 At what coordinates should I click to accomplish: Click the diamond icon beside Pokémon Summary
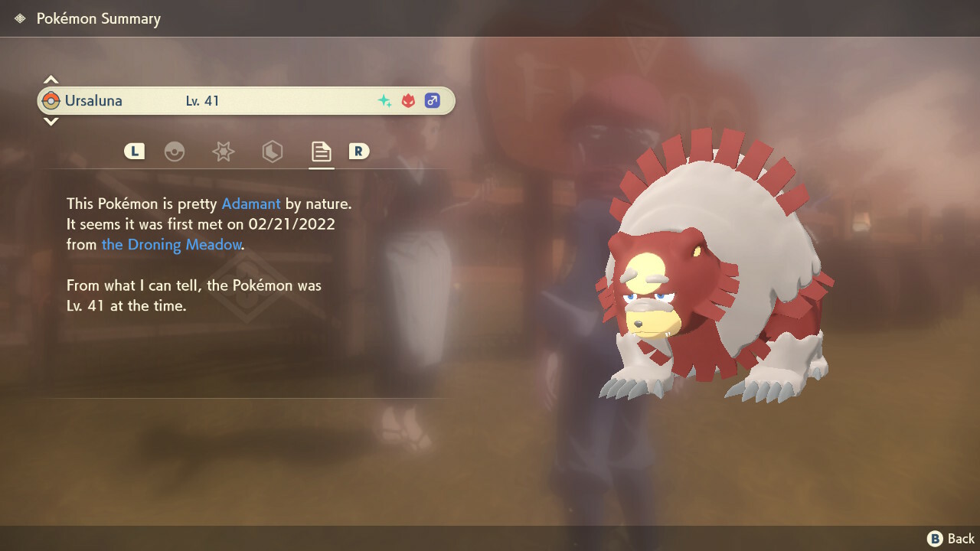point(20,18)
